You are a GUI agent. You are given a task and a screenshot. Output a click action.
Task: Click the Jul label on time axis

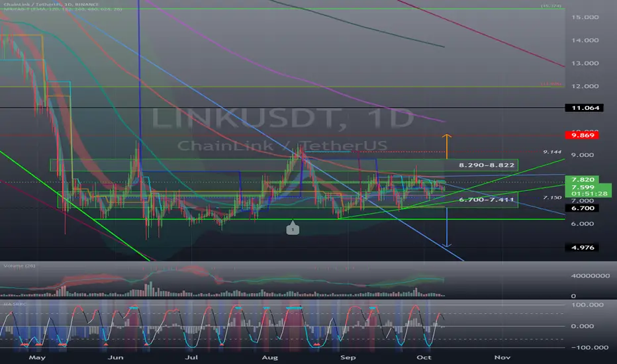[x=191, y=357]
